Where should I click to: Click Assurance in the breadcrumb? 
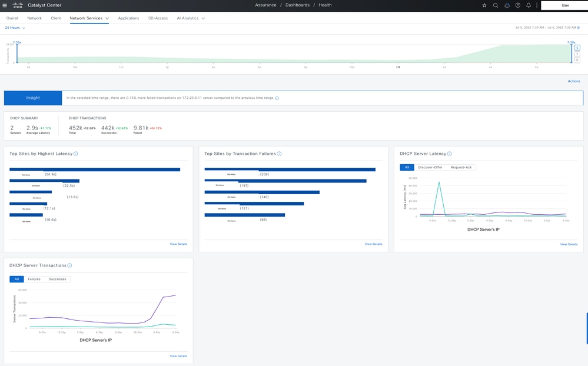pos(265,5)
